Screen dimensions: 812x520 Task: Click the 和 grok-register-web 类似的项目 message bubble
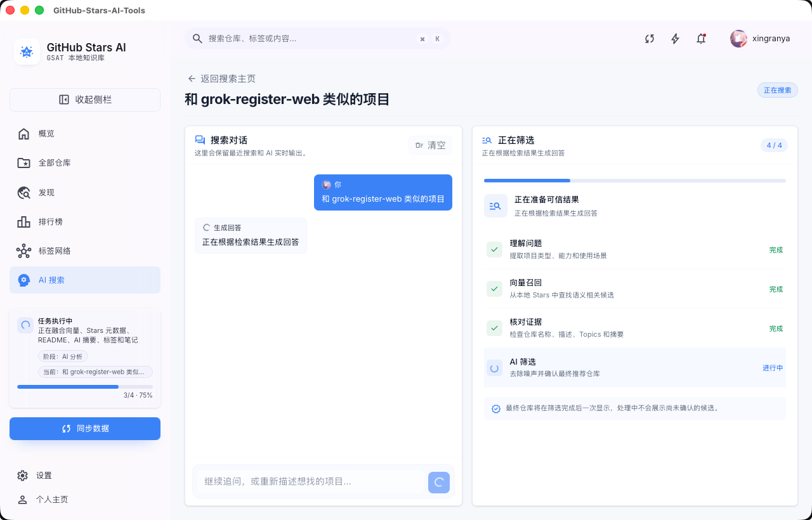pos(383,192)
